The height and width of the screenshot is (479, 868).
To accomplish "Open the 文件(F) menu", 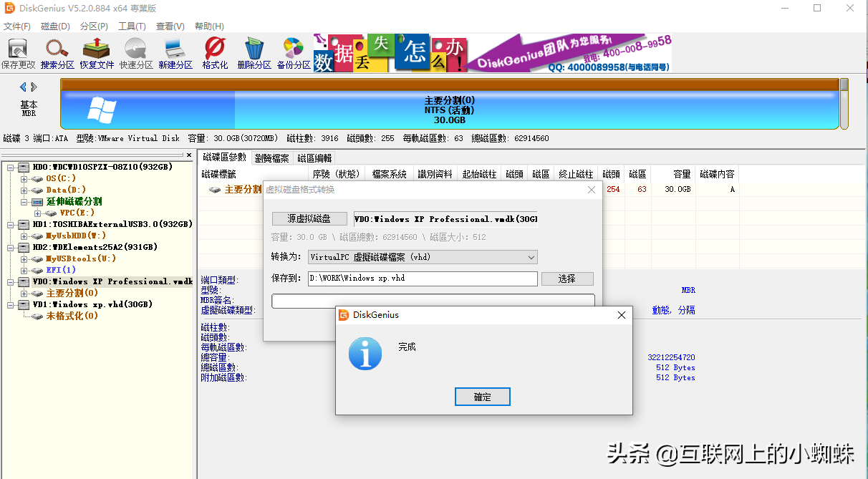I will click(x=17, y=26).
